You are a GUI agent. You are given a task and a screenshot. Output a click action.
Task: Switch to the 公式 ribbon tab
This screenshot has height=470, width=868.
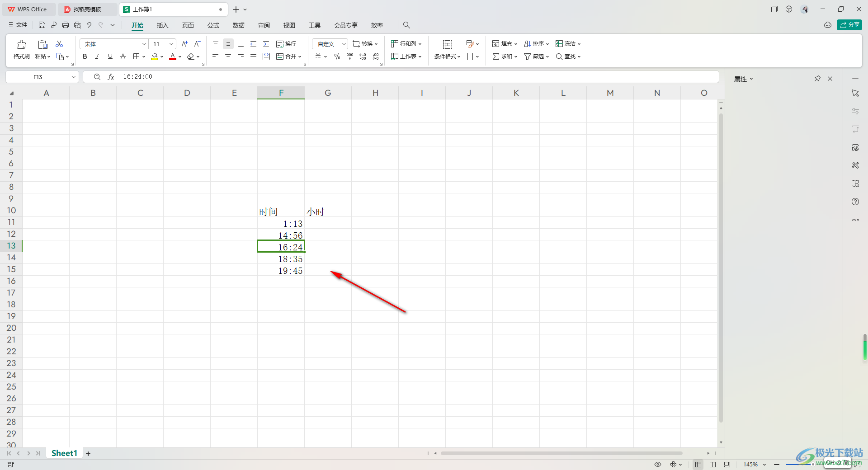pyautogui.click(x=213, y=25)
